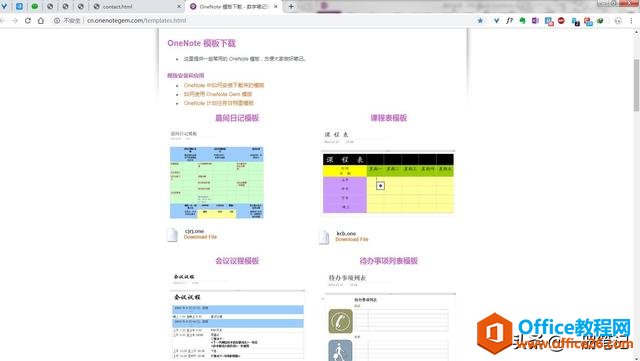Download the kcb.one file

point(352,239)
